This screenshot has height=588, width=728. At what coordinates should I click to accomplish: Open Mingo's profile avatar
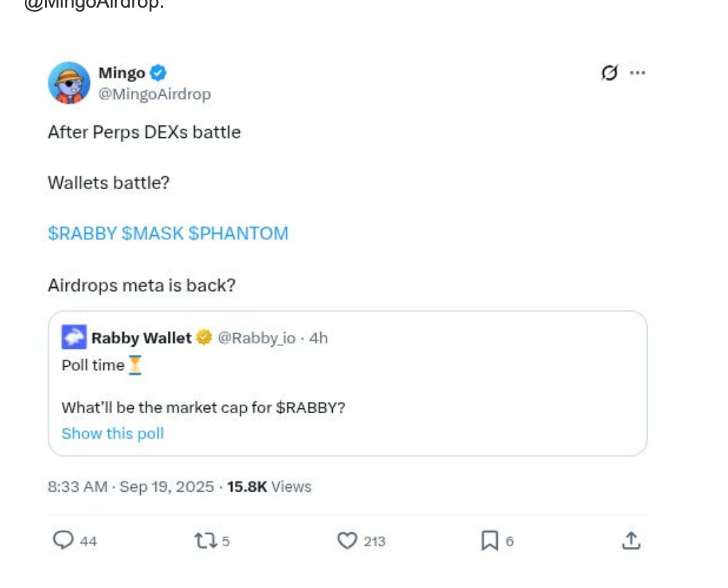pos(69,83)
